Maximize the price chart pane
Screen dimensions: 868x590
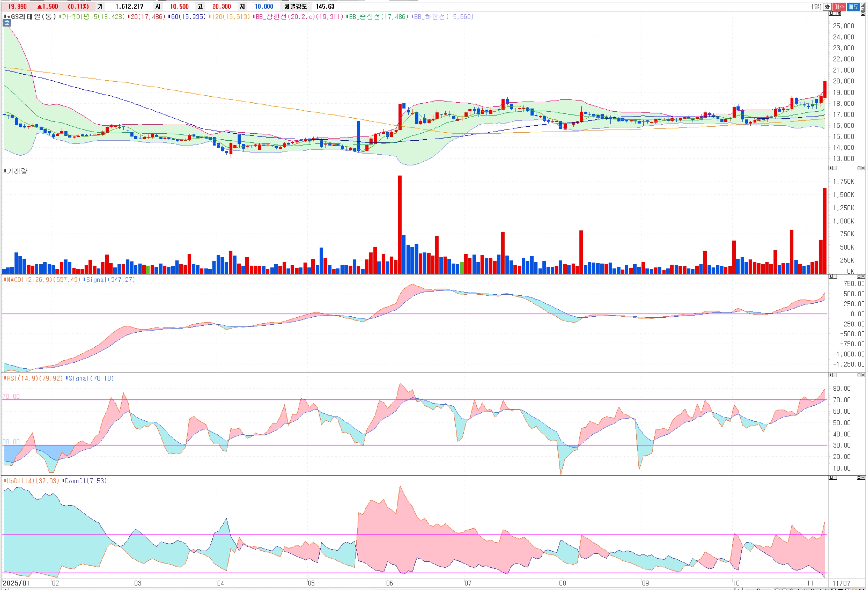coord(863,14)
